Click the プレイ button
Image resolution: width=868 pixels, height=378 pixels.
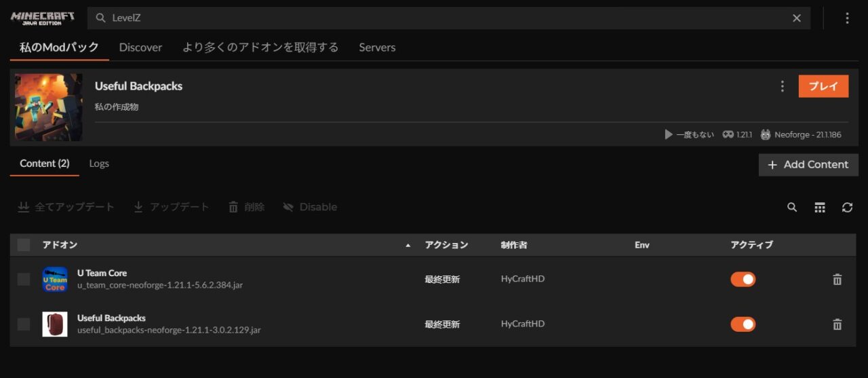(823, 86)
